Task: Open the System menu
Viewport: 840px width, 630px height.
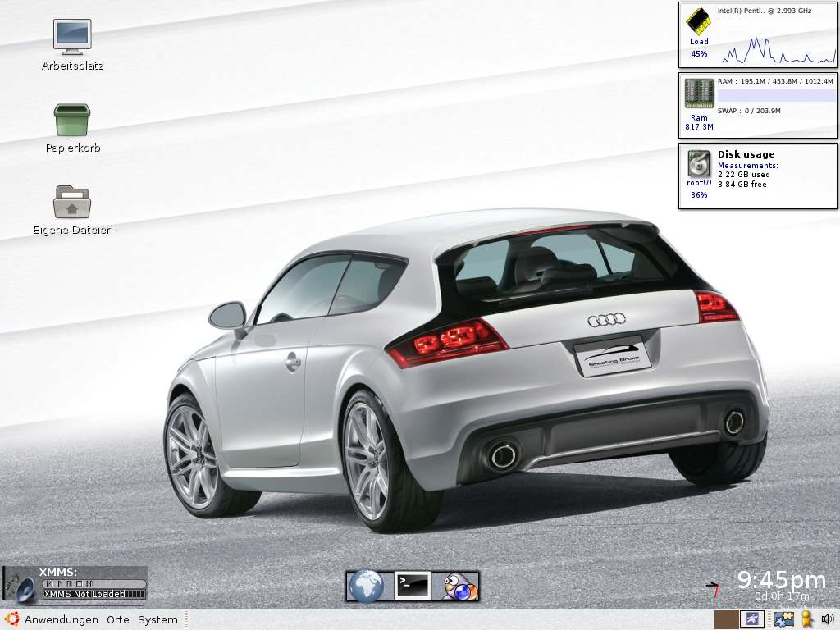Action: point(157,619)
